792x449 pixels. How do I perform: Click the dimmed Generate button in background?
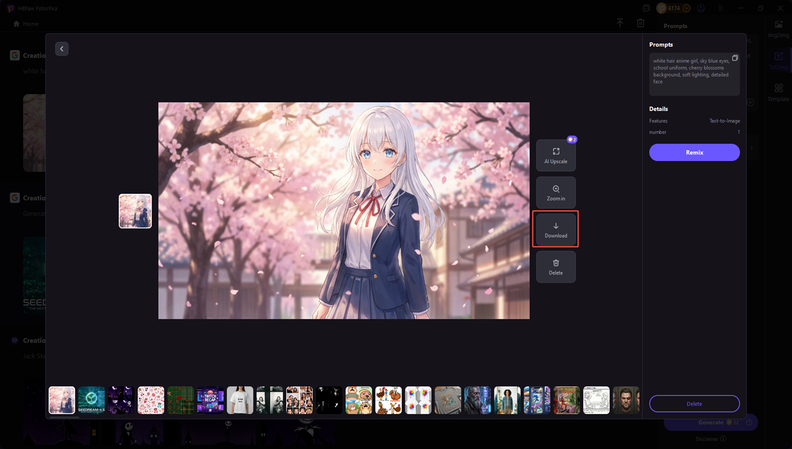[710, 422]
